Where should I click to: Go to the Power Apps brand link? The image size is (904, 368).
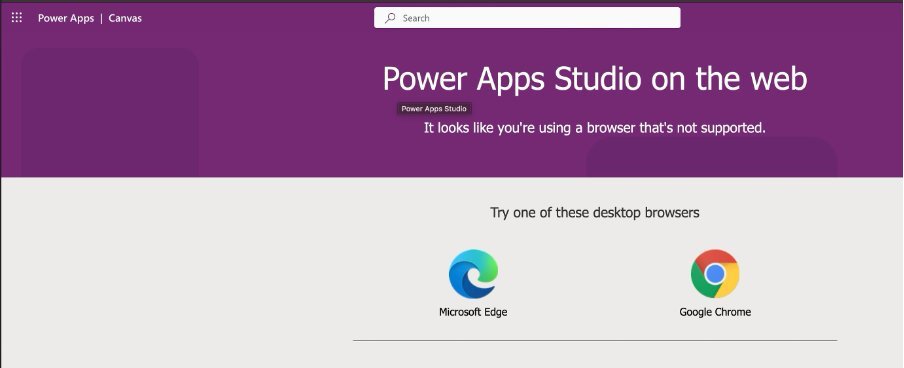coord(66,18)
